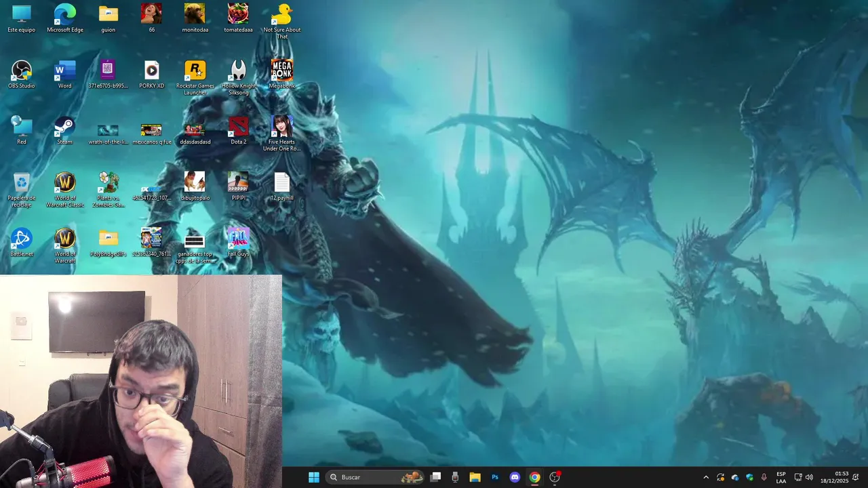Open Photoshop from the taskbar
The height and width of the screenshot is (488, 868).
point(495,477)
